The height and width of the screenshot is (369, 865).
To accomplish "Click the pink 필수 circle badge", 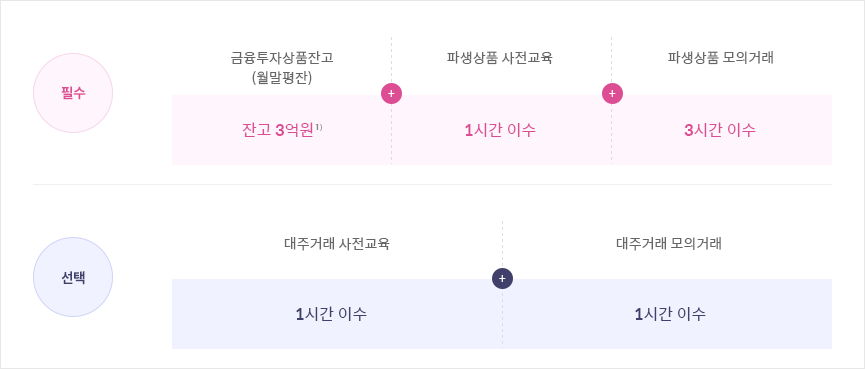I will click(x=73, y=93).
